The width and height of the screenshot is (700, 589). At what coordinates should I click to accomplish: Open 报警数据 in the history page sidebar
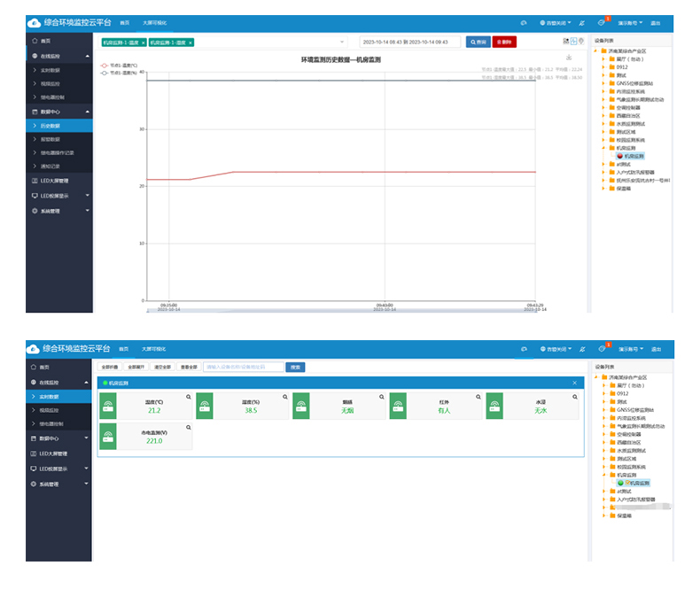click(x=51, y=139)
